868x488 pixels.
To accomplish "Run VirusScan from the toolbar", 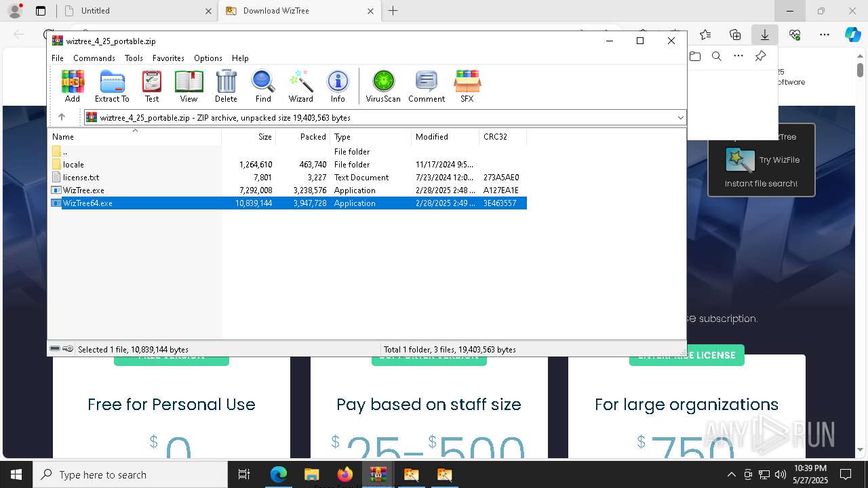I will [x=383, y=86].
